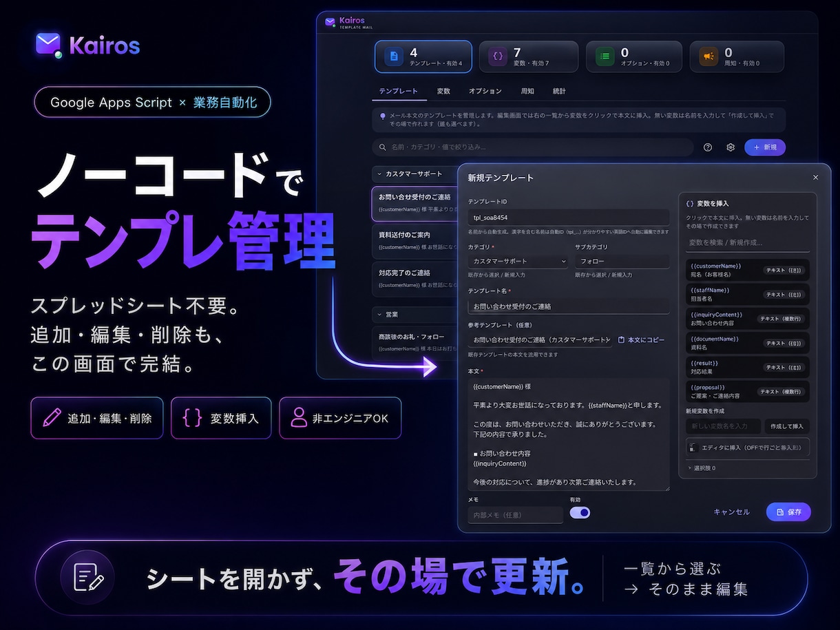840x630 pixels.
Task: Select the 周知・有効 0 stat card
Action: coord(737,57)
